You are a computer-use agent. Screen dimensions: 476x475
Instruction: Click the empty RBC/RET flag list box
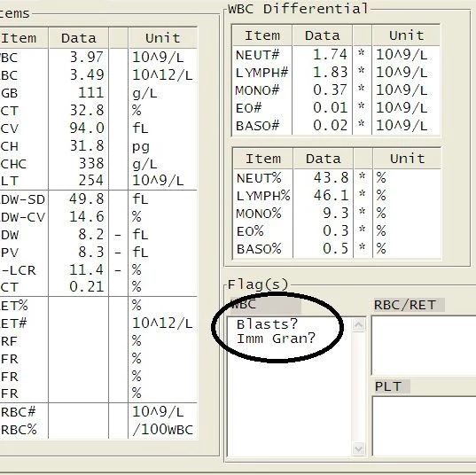pyautogui.click(x=424, y=345)
